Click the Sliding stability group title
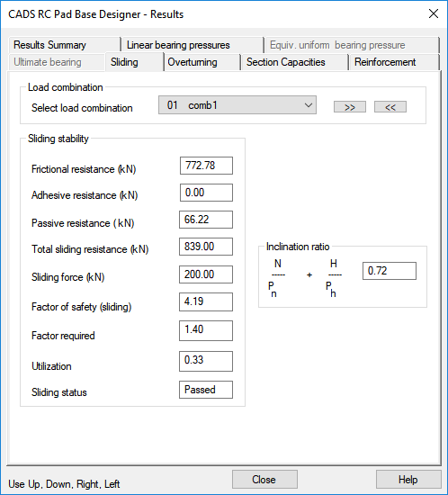The height and width of the screenshot is (495, 448). pos(58,139)
